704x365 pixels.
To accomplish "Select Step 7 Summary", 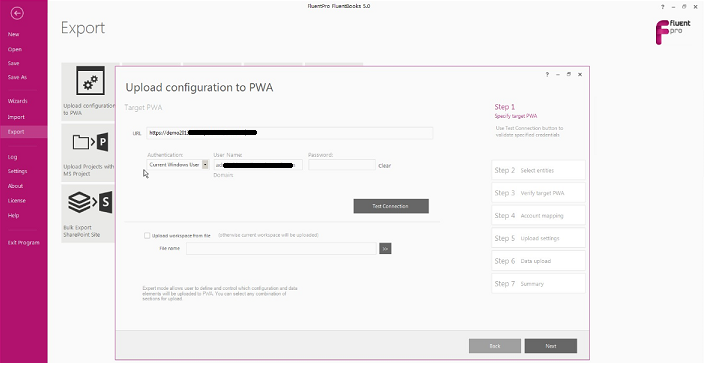I will pyautogui.click(x=538, y=283).
